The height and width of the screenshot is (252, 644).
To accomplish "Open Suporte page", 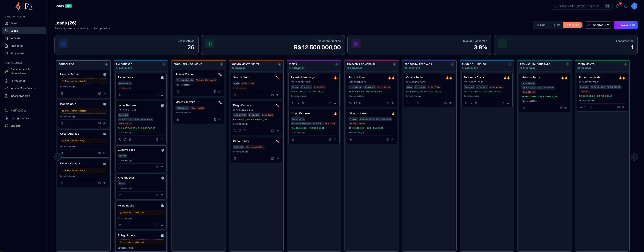I will point(24,126).
